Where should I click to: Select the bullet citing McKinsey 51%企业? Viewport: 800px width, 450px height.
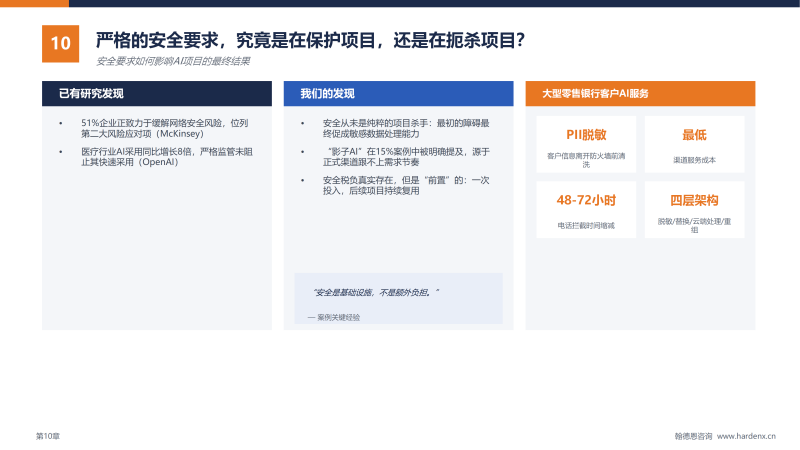click(165, 129)
